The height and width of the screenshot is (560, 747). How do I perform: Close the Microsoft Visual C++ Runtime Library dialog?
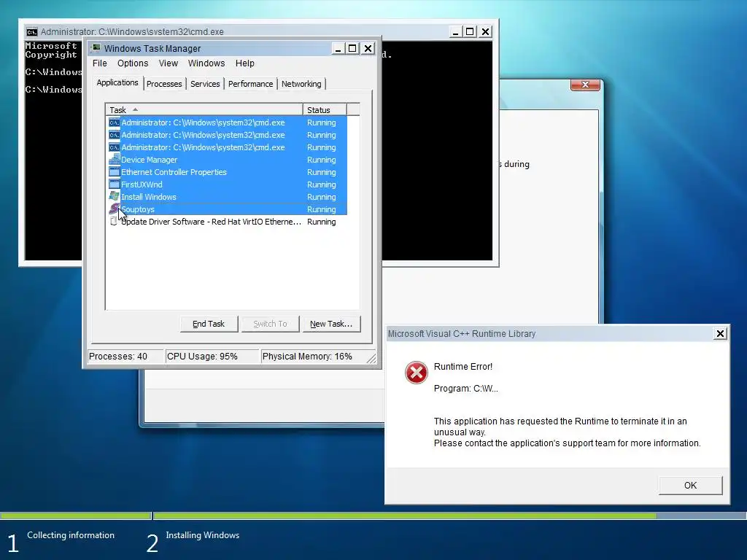(x=720, y=334)
